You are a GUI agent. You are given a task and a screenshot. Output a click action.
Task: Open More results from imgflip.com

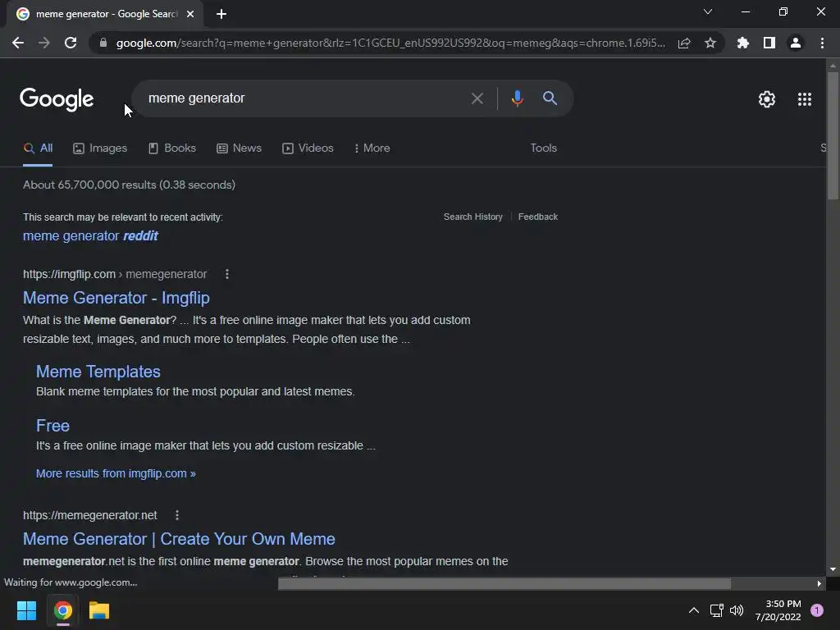pyautogui.click(x=116, y=473)
